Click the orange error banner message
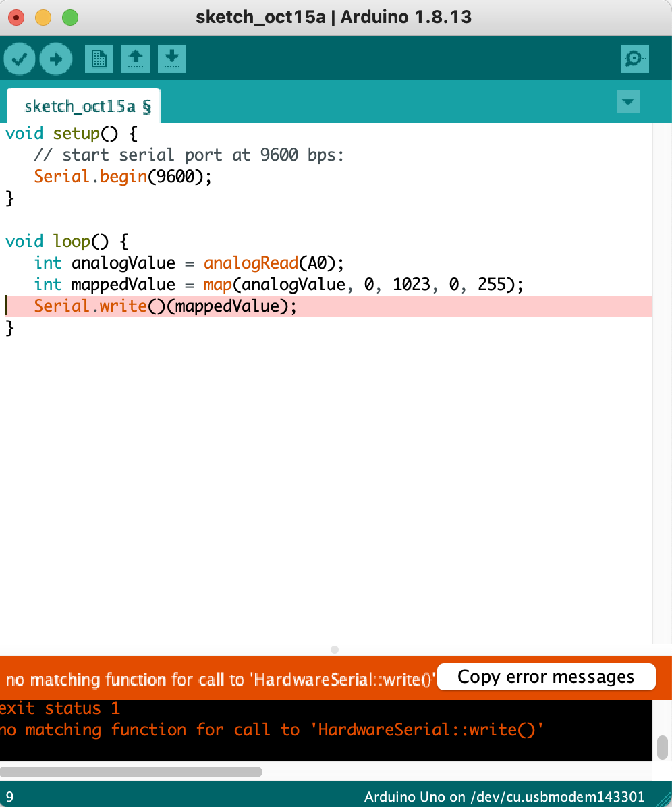This screenshot has height=807, width=672. coord(220,680)
